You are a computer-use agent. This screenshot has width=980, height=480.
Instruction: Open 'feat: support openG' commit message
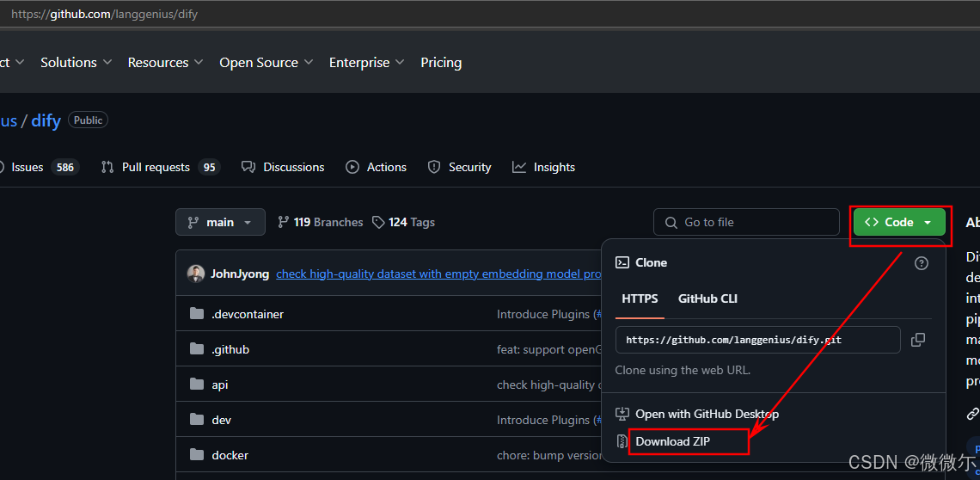(549, 349)
